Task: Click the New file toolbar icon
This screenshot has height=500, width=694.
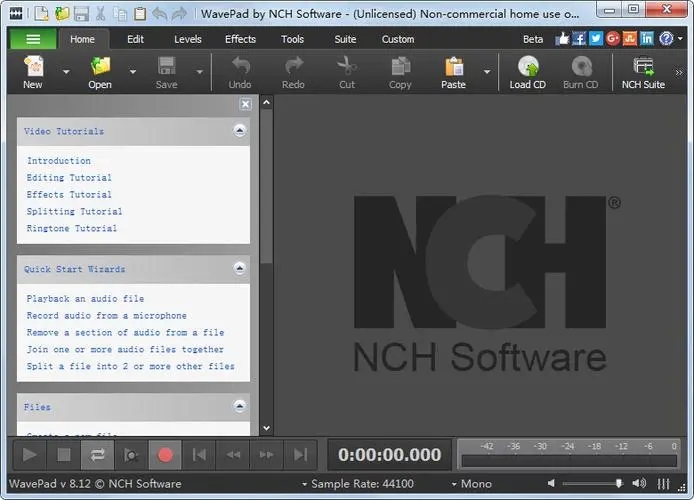Action: [32, 70]
